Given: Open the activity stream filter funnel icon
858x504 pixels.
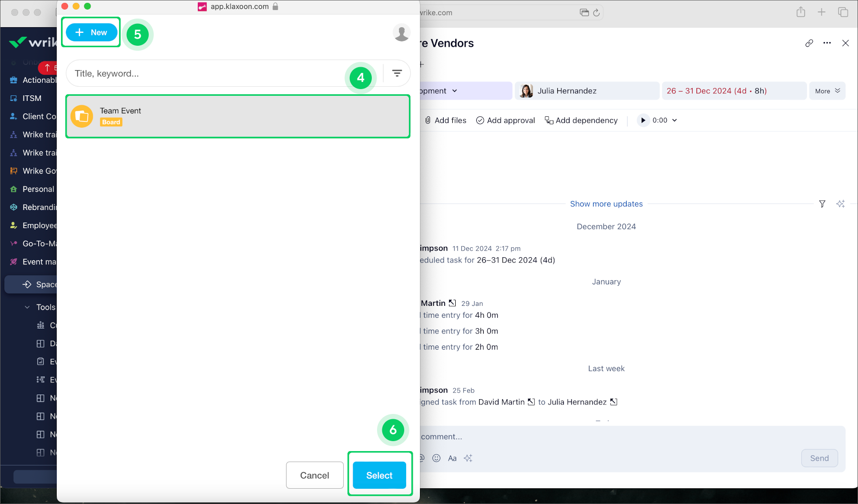Looking at the screenshot, I should (822, 204).
